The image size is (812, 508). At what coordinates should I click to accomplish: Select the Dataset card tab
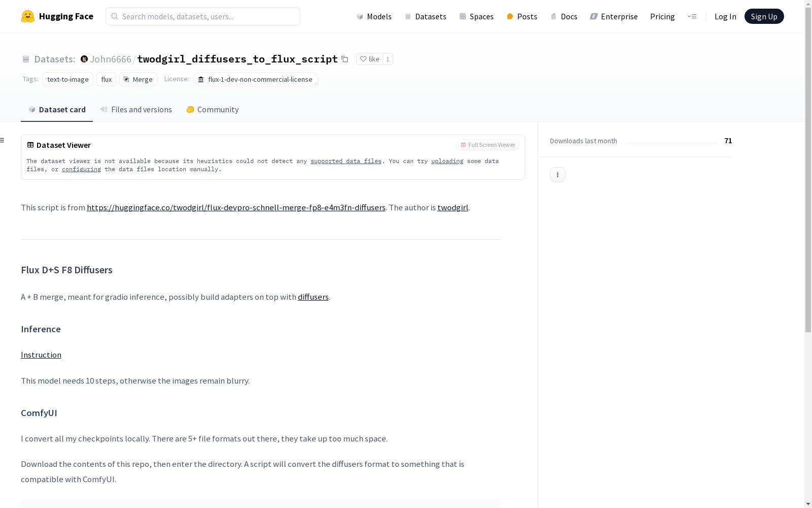pos(57,109)
